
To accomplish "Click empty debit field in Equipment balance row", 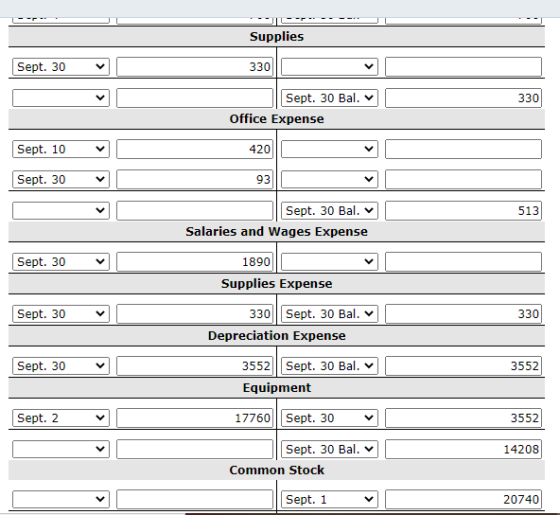I will (195, 449).
